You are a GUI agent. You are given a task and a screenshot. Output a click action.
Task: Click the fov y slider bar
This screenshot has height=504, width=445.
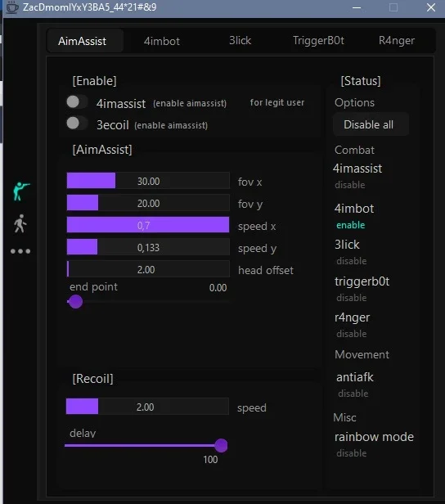pyautogui.click(x=148, y=203)
